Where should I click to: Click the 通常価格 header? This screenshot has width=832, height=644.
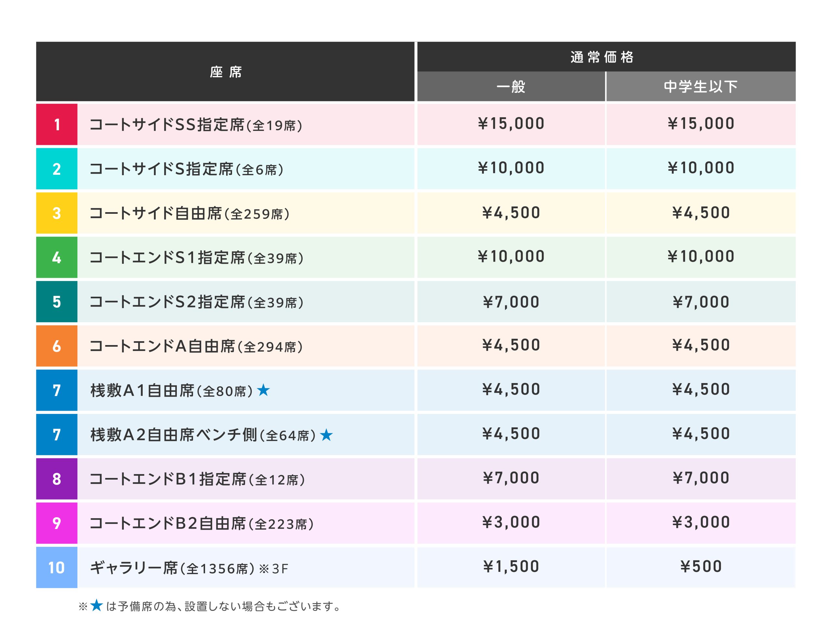(x=602, y=57)
